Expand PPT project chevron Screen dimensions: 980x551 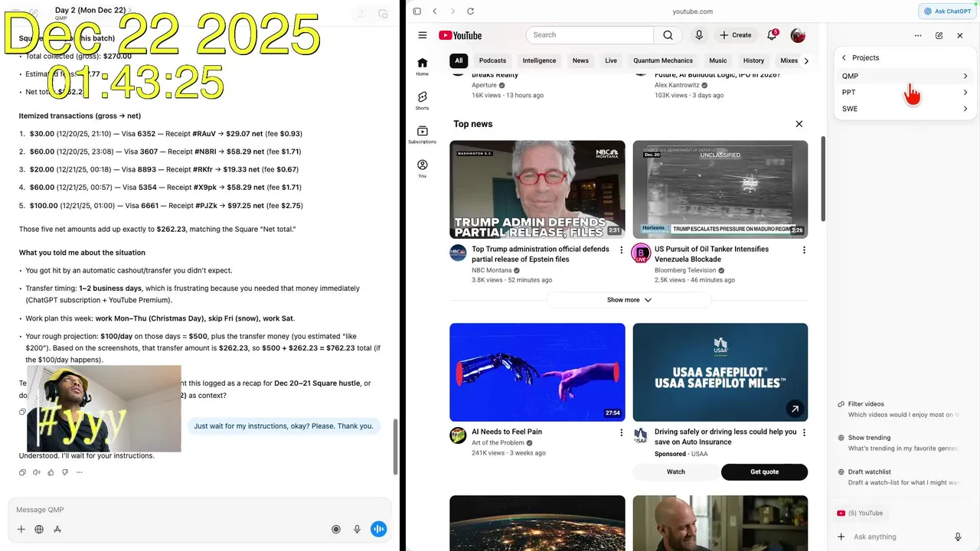(x=965, y=93)
